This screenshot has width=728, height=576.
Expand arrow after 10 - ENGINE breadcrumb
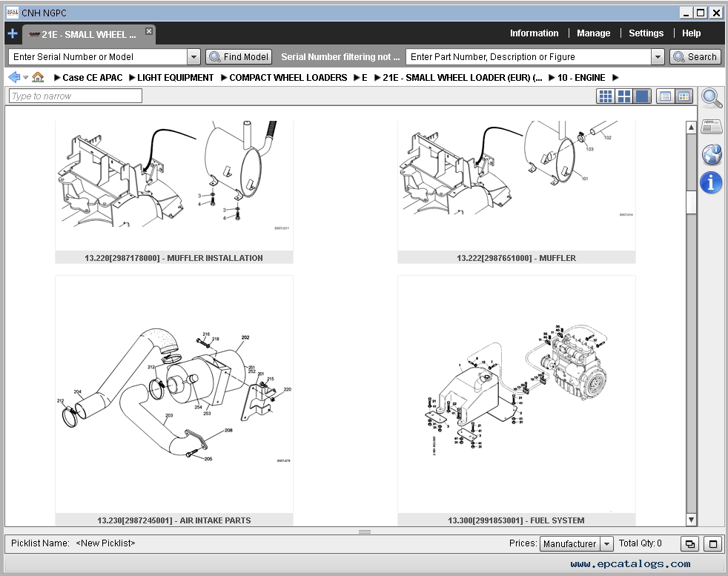pyautogui.click(x=615, y=78)
